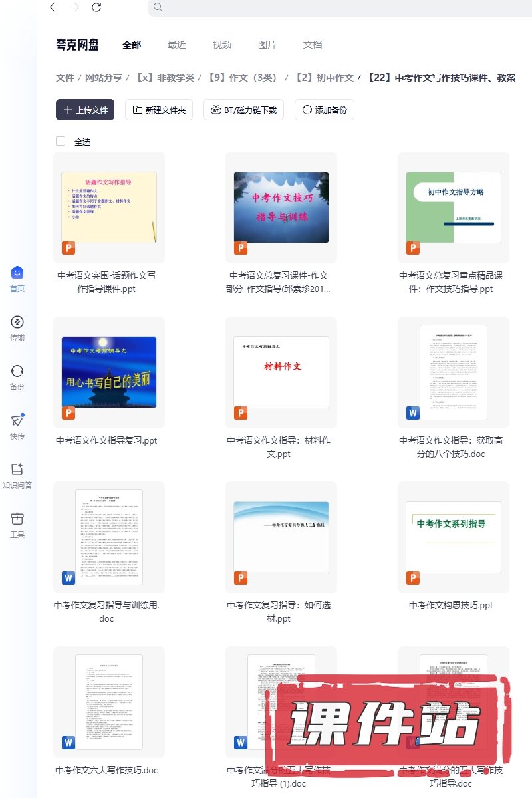
Task: Click the 上传文件 upload button
Action: pos(85,110)
